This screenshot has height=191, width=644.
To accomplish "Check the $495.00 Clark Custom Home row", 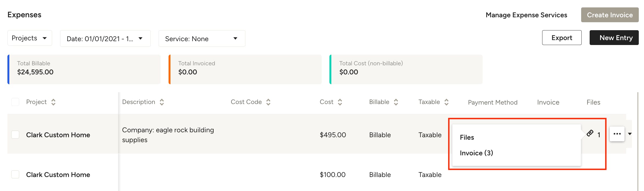I will [15, 135].
